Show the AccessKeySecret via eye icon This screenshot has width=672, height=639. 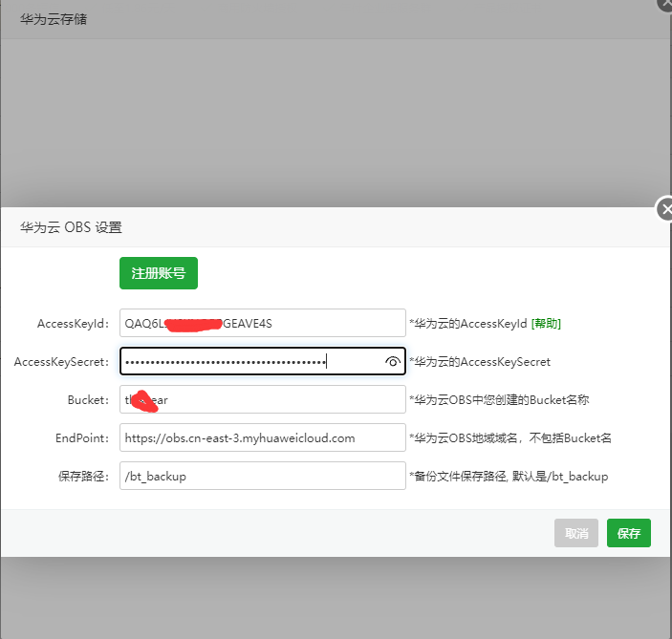click(x=392, y=361)
